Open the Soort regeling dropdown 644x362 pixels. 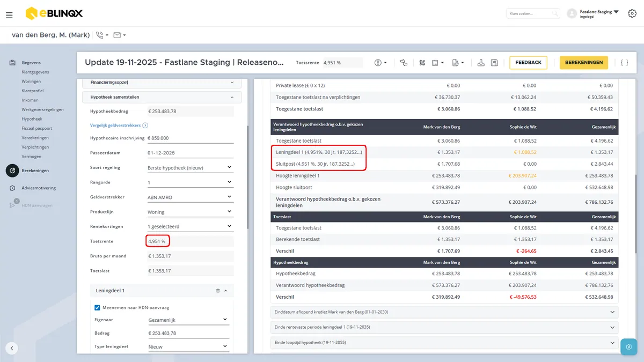click(190, 168)
